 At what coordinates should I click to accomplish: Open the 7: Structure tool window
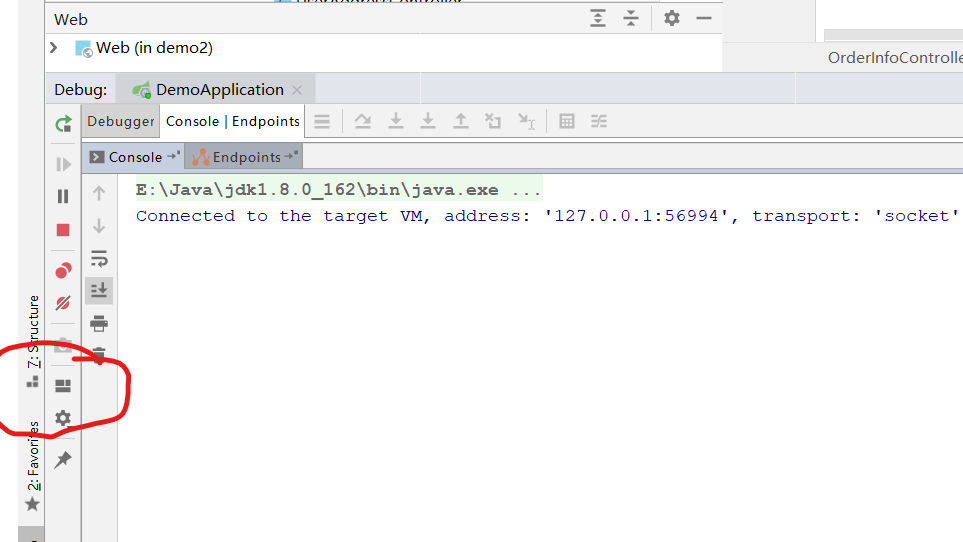tap(33, 341)
